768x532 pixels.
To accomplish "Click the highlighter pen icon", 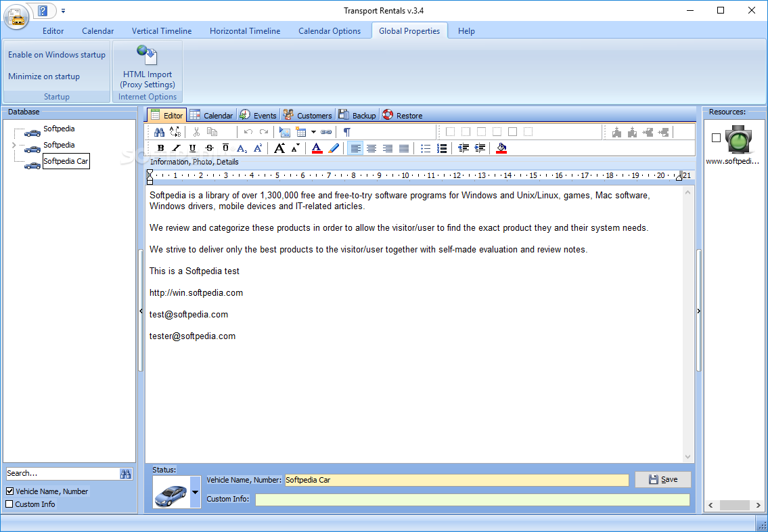I will point(334,148).
